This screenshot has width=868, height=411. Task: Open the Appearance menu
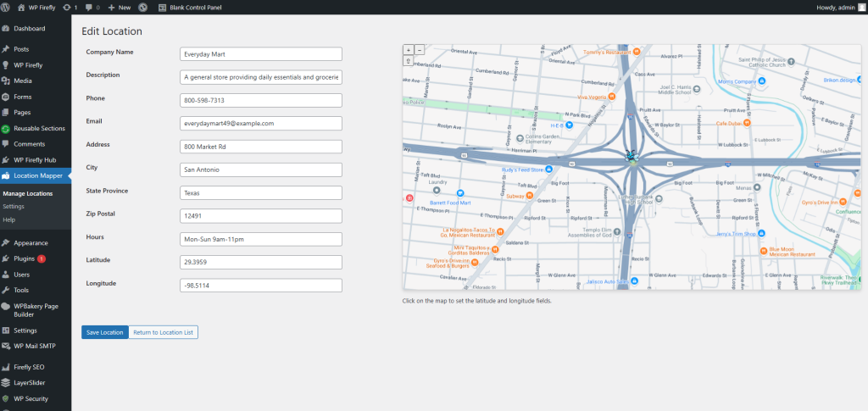click(x=31, y=242)
